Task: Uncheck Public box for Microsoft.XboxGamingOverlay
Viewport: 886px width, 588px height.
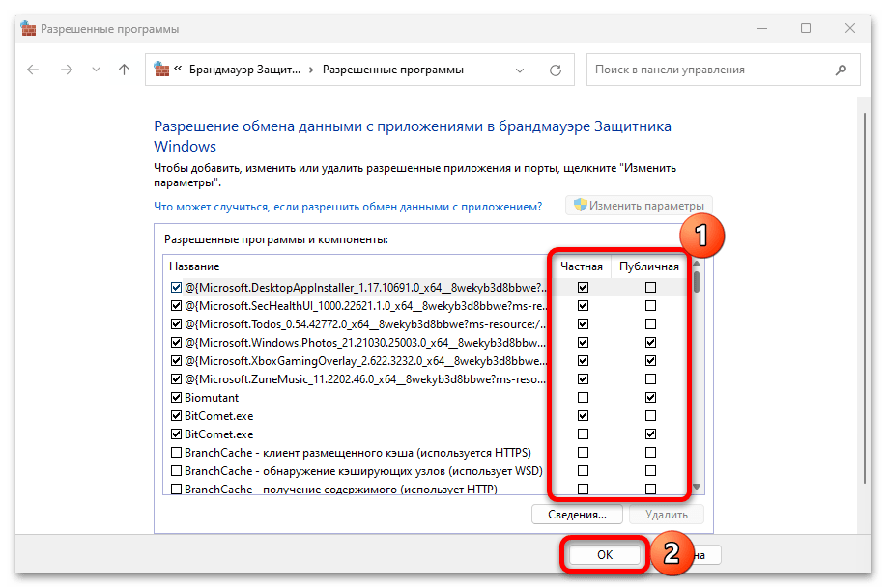Action: click(651, 360)
